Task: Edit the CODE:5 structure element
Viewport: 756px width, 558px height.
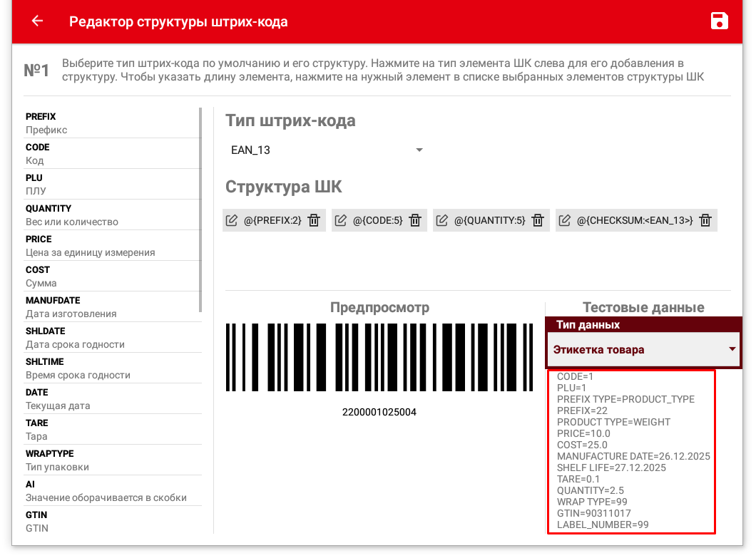Action: (x=341, y=220)
